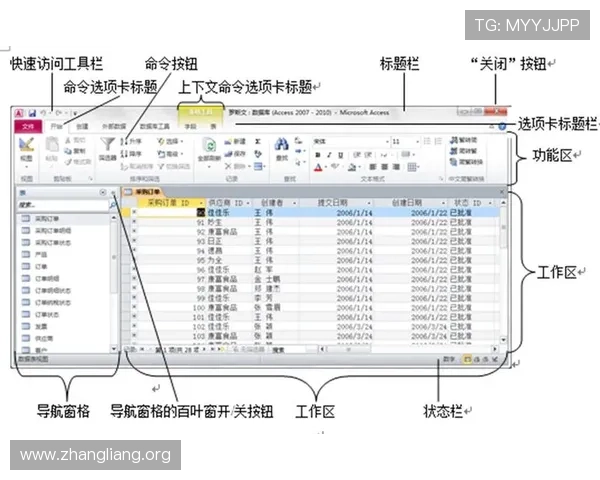Click the Save icon in quick access toolbar
Viewport: 600px width, 480px height.
[32, 113]
